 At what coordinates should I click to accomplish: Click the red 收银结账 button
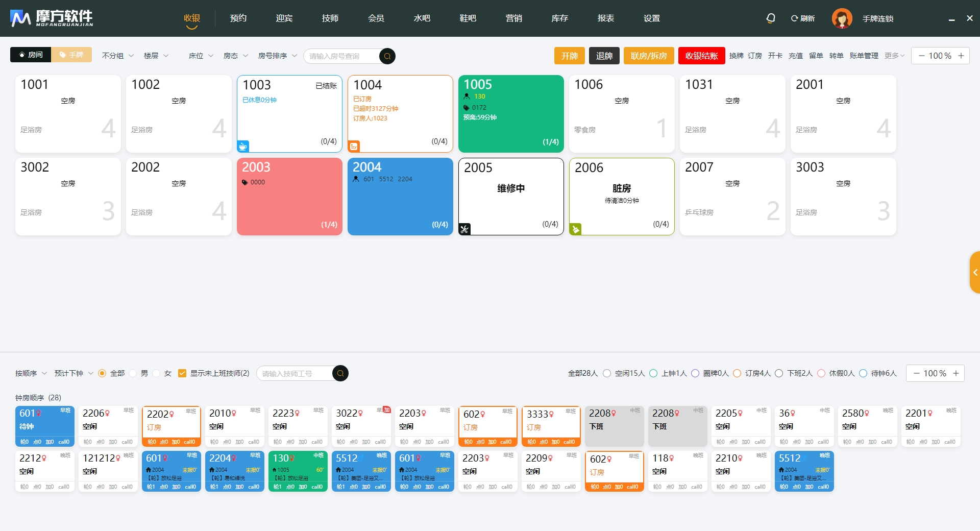pyautogui.click(x=701, y=56)
